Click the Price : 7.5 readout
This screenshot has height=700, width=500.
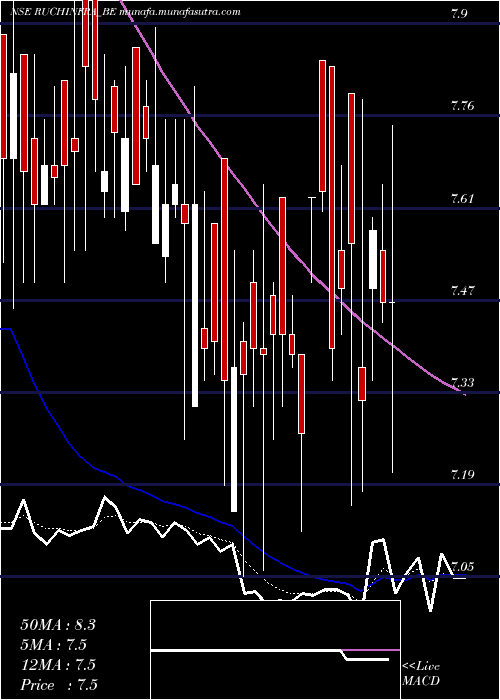[x=59, y=685]
